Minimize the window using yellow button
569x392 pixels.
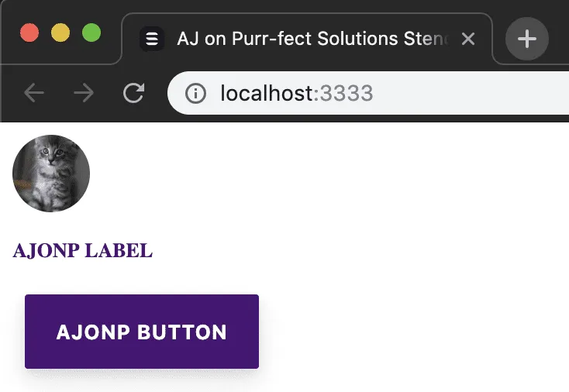tap(60, 34)
